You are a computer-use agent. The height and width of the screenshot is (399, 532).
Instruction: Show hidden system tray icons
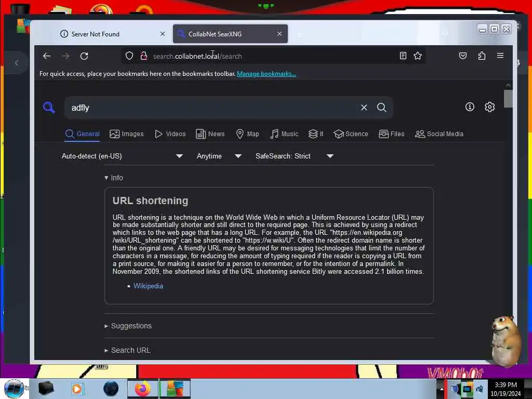pos(442,389)
